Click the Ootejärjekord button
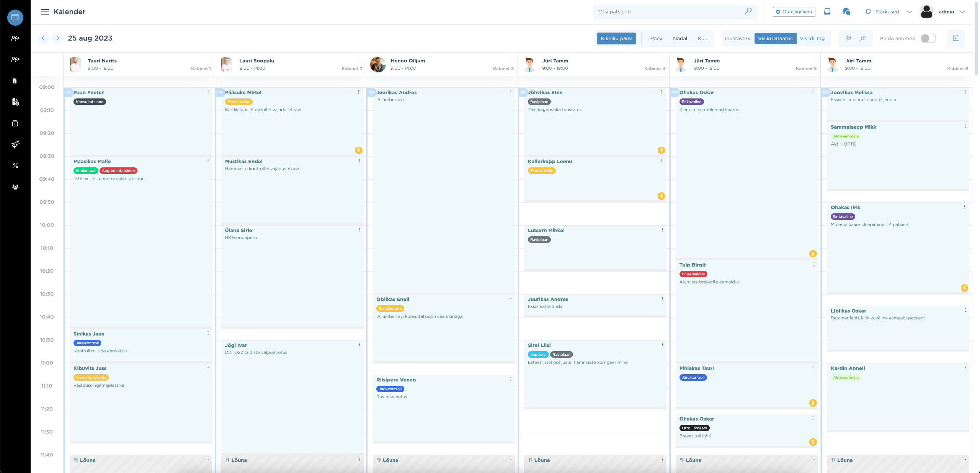The image size is (980, 473). (x=794, y=12)
